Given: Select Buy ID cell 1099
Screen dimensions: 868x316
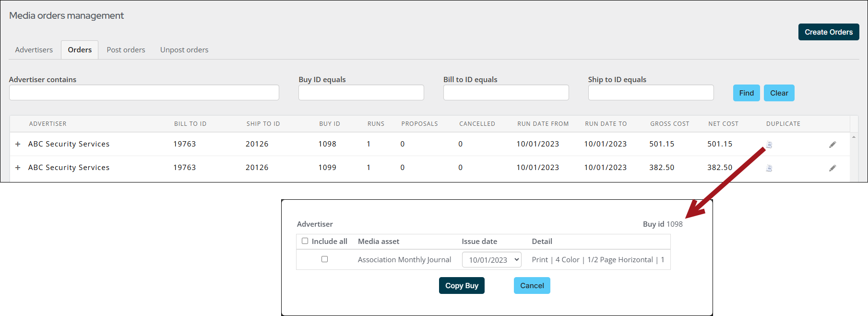Looking at the screenshot, I should point(327,168).
